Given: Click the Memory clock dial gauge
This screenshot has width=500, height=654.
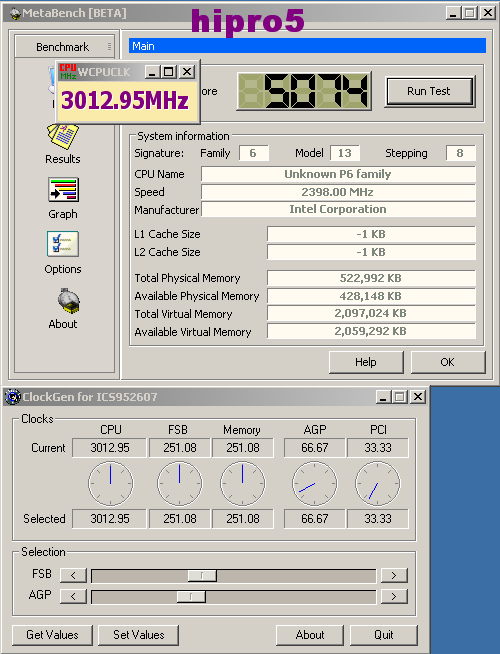Looking at the screenshot, I should 243,483.
